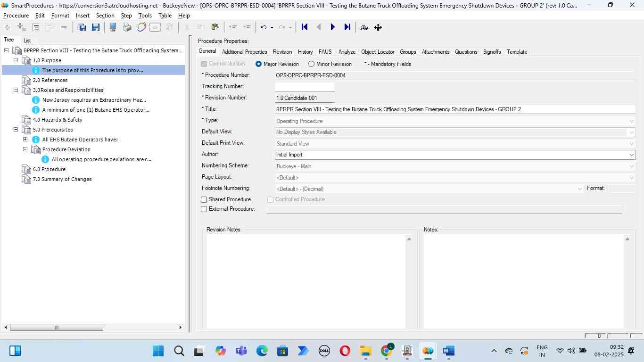Open the Procedure menu
The height and width of the screenshot is (362, 644).
pyautogui.click(x=16, y=16)
